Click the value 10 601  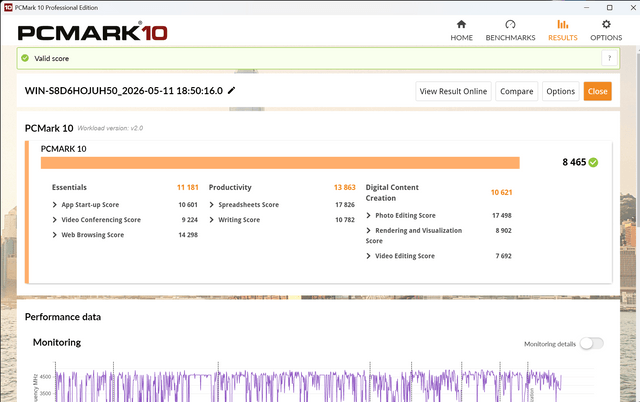188,204
